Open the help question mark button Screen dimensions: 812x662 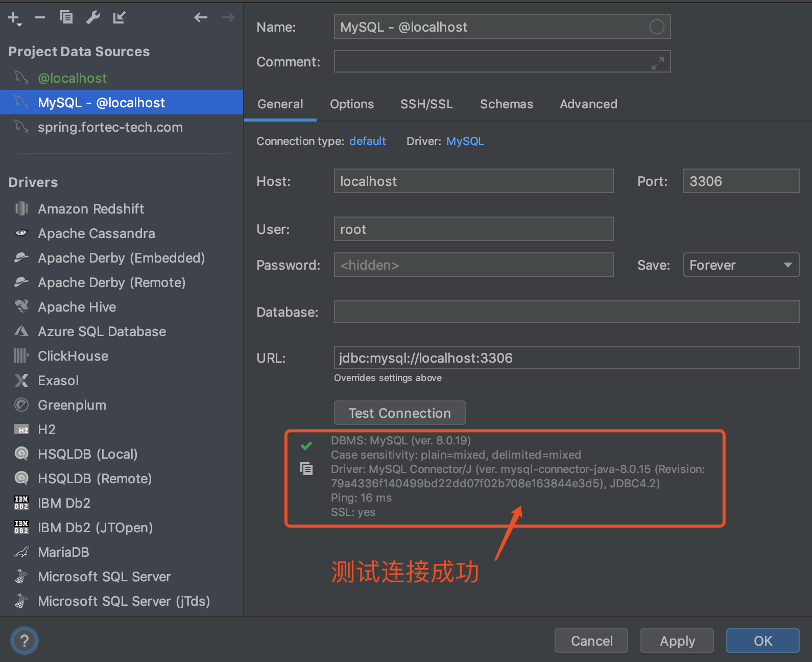25,641
